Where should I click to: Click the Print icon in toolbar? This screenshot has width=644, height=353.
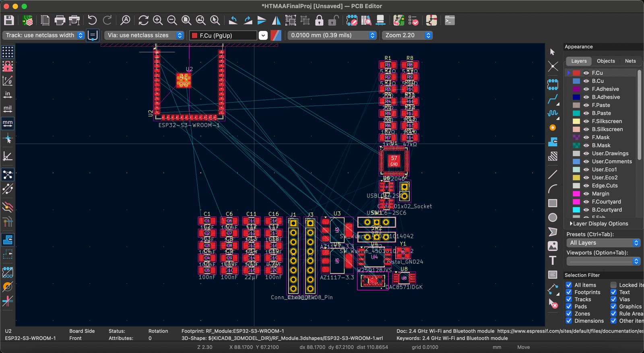click(x=60, y=21)
